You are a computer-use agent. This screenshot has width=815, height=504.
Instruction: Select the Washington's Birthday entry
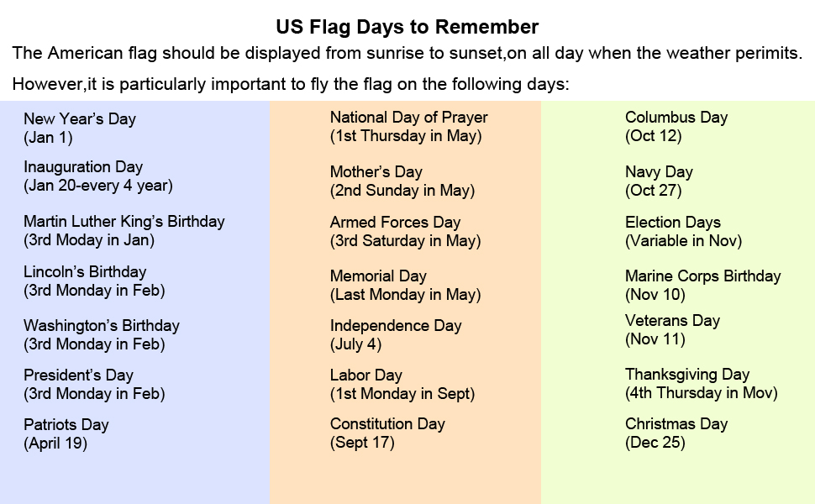coord(102,326)
